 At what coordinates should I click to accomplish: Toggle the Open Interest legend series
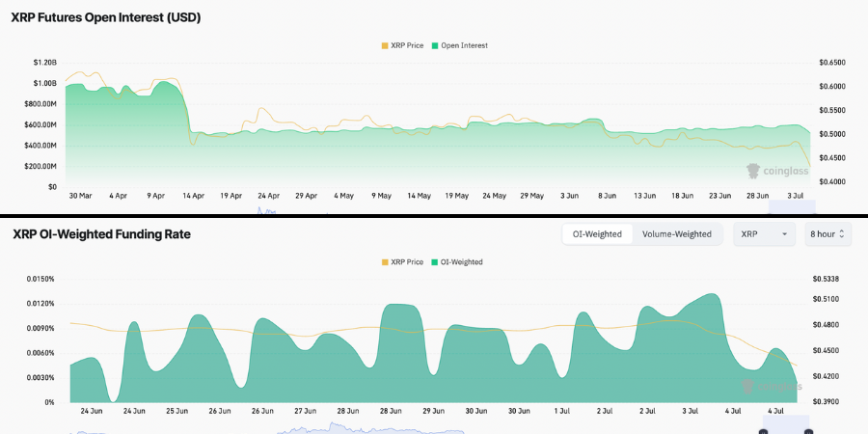(459, 45)
